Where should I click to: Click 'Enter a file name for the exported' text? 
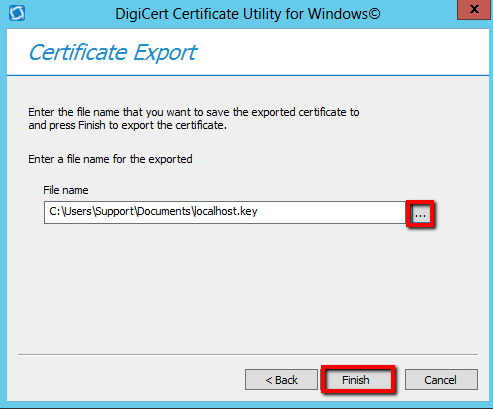[110, 159]
